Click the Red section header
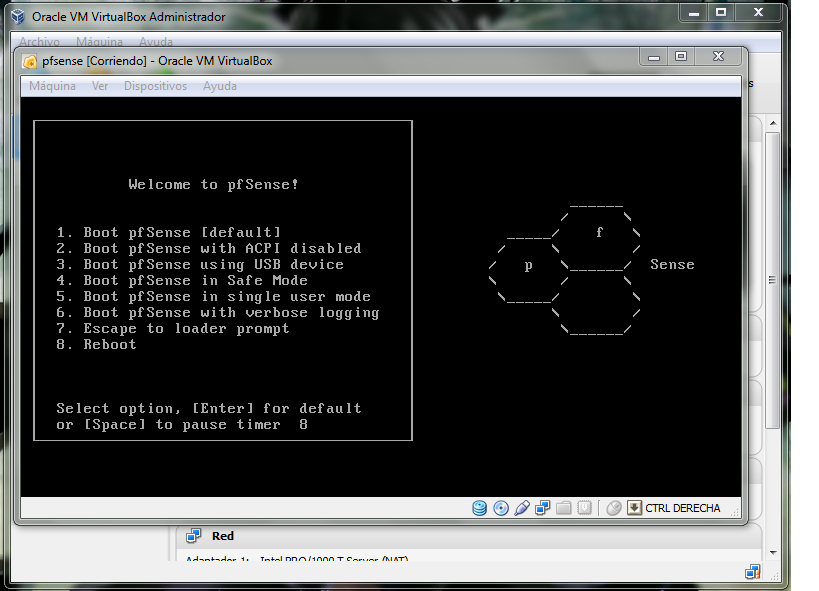819x591 pixels. [223, 536]
